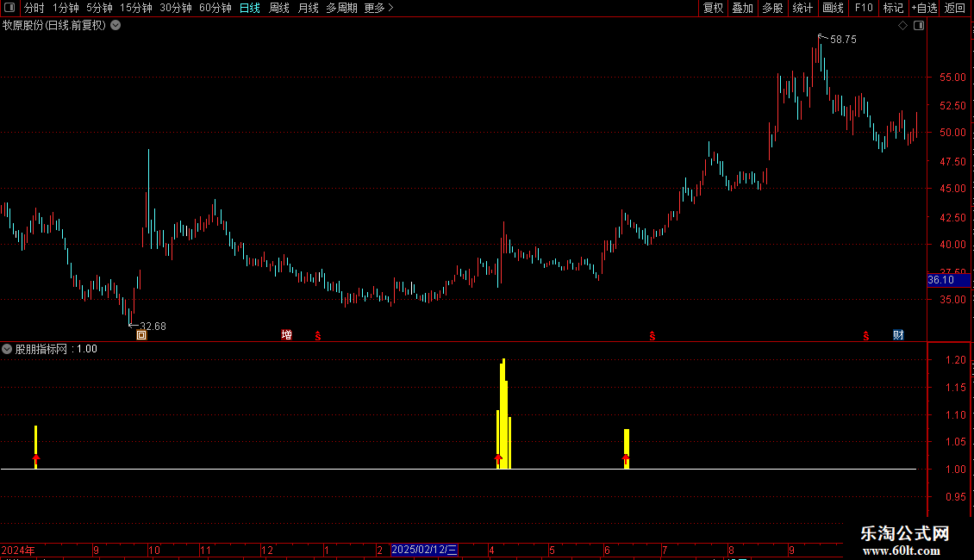Expand the 更多 periods menu
974x560 pixels.
379,8
